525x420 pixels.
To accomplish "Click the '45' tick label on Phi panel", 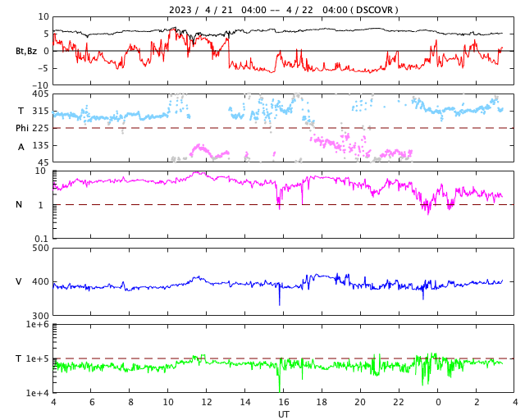I will 43,162.
